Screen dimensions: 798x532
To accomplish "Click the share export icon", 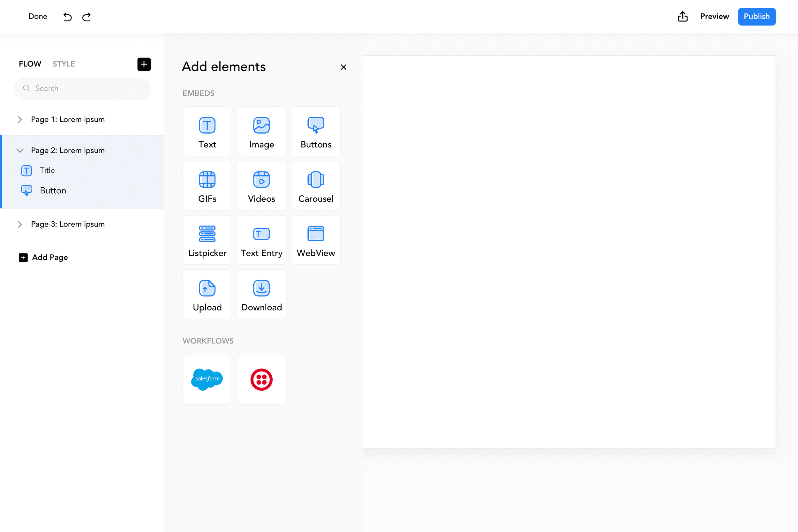I will (x=682, y=16).
